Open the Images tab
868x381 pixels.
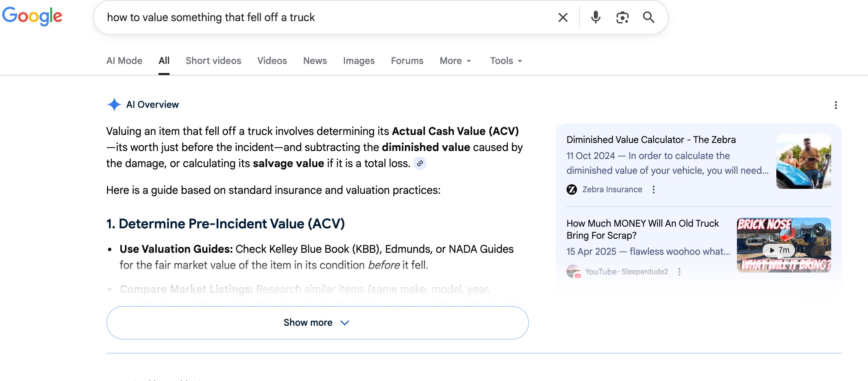coord(358,61)
